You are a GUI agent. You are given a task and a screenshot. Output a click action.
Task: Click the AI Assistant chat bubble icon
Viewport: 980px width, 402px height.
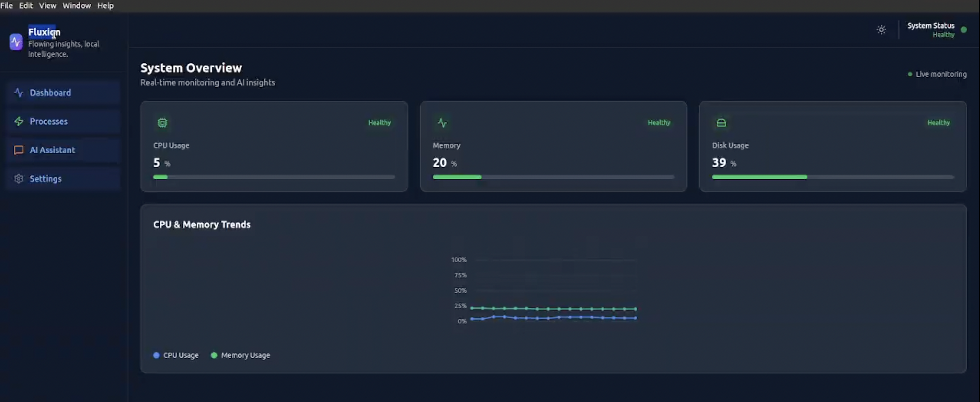18,150
